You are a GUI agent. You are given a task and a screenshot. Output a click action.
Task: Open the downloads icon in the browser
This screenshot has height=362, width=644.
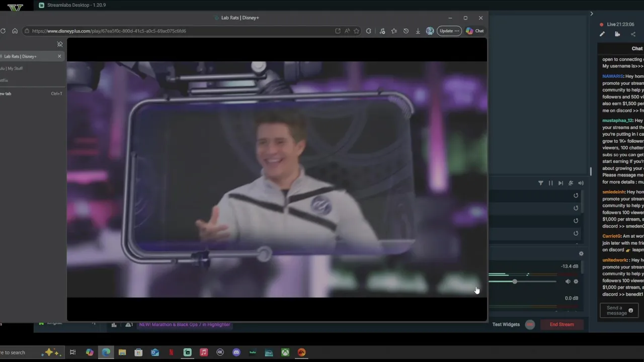pos(418,31)
